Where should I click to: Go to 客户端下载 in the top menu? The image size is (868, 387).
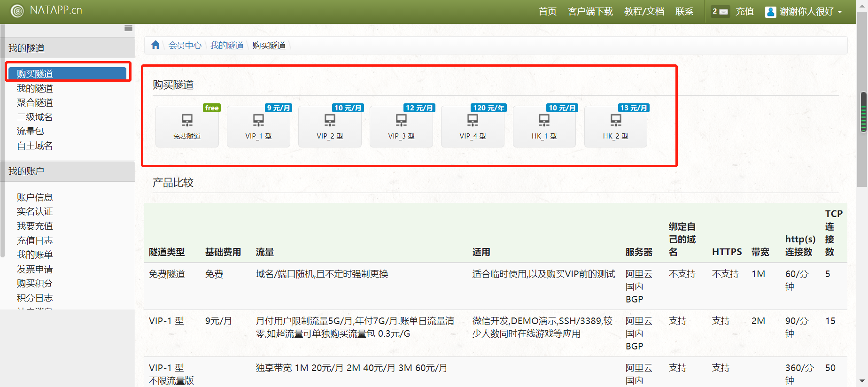[x=590, y=11]
